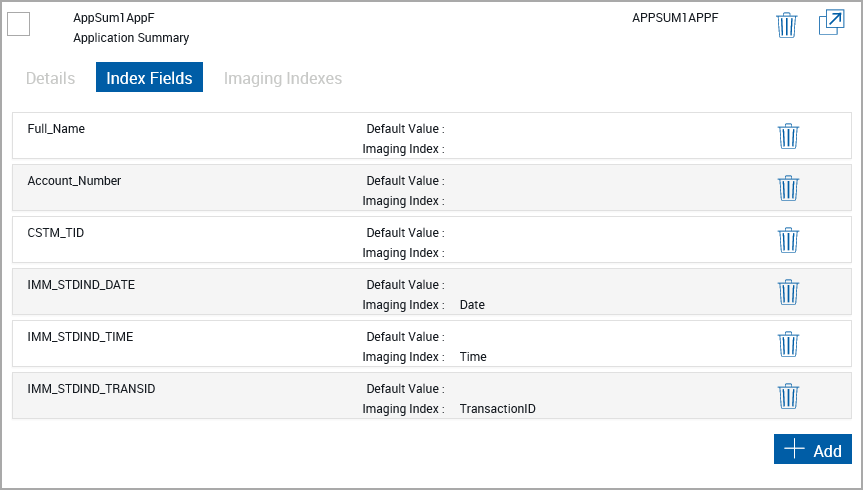This screenshot has width=863, height=490.
Task: Click the TransactionID imaging index value
Action: 497,409
